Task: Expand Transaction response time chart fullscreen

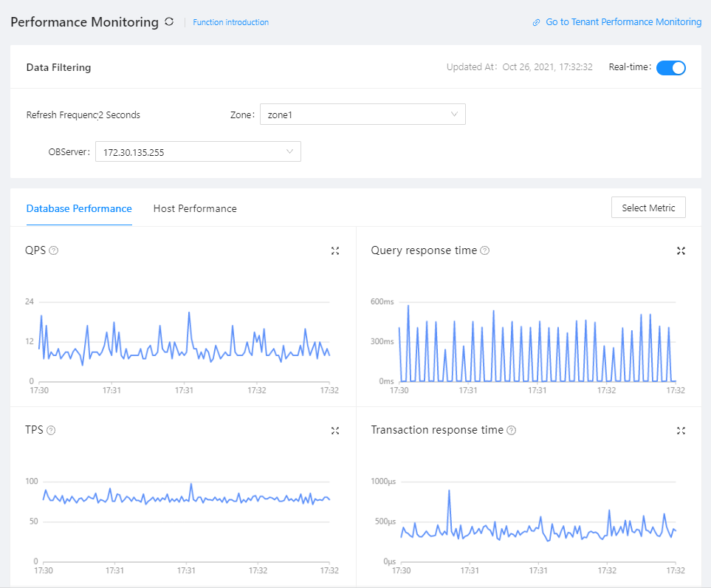Action: (681, 431)
